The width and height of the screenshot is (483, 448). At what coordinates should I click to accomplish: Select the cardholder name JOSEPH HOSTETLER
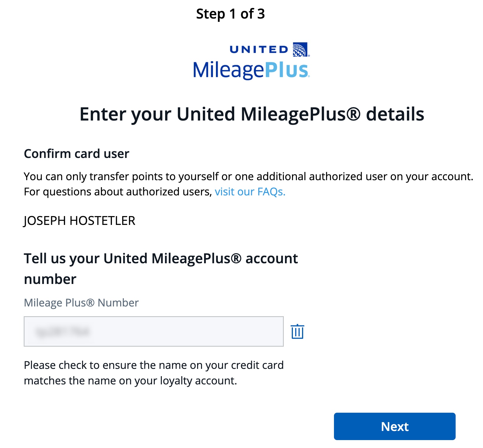click(x=80, y=221)
